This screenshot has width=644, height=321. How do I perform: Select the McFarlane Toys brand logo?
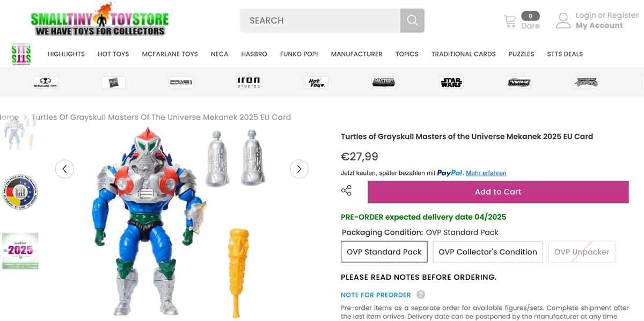(46, 82)
